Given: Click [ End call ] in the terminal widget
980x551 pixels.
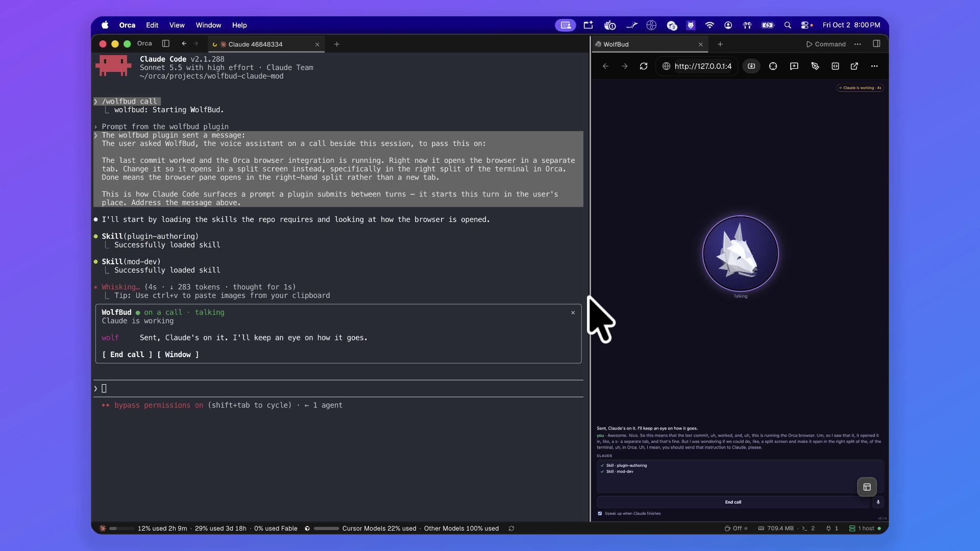Looking at the screenshot, I should tap(127, 355).
